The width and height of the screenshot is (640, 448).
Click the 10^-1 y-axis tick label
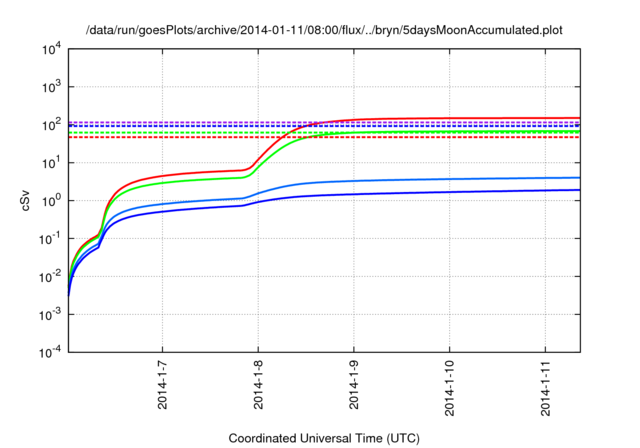click(x=50, y=239)
